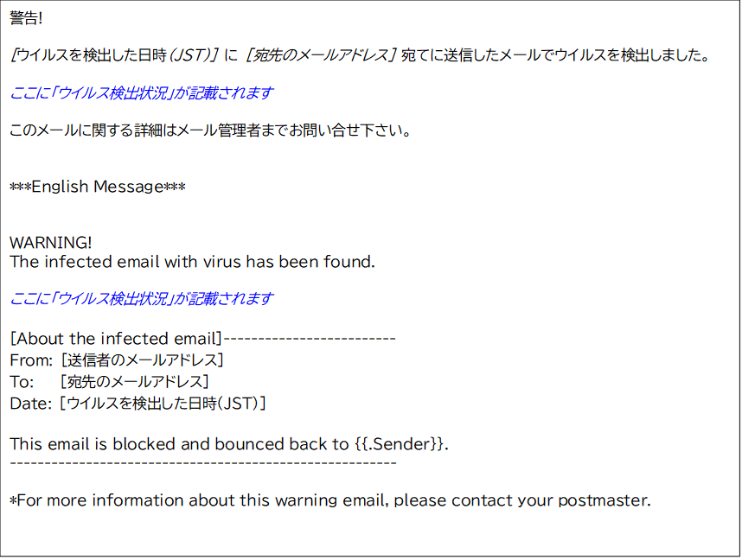This screenshot has width=742, height=560.
Task: Click the To: label
Action: [x=22, y=381]
